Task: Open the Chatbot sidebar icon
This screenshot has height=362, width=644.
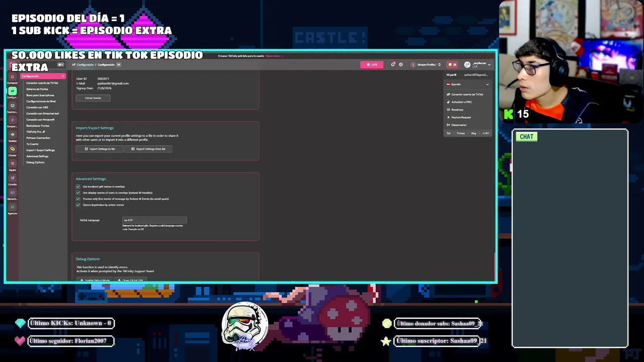Action: [13, 149]
